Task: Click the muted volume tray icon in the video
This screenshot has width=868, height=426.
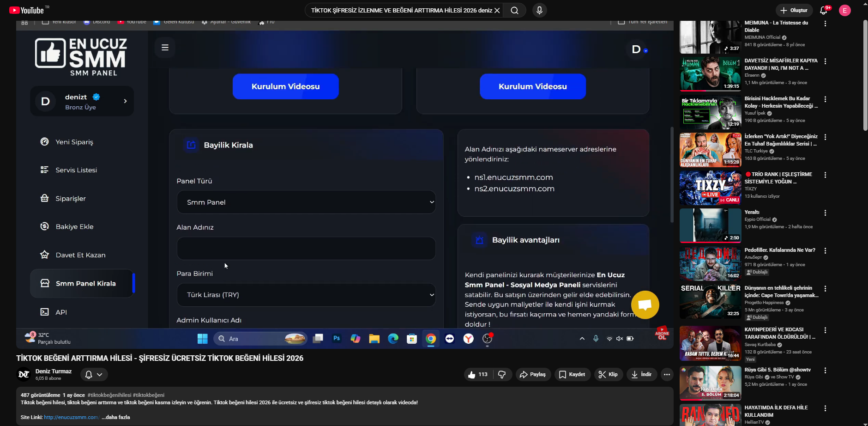Action: 620,339
